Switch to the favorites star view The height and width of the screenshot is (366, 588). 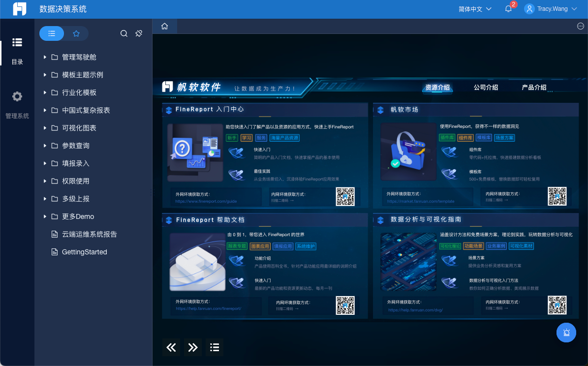tap(76, 33)
